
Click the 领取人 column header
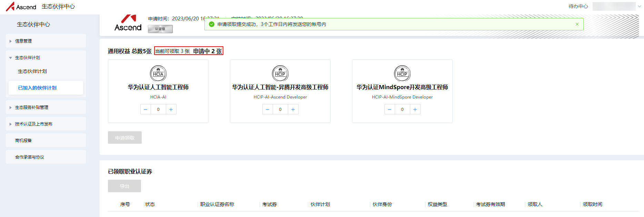[x=535, y=204]
